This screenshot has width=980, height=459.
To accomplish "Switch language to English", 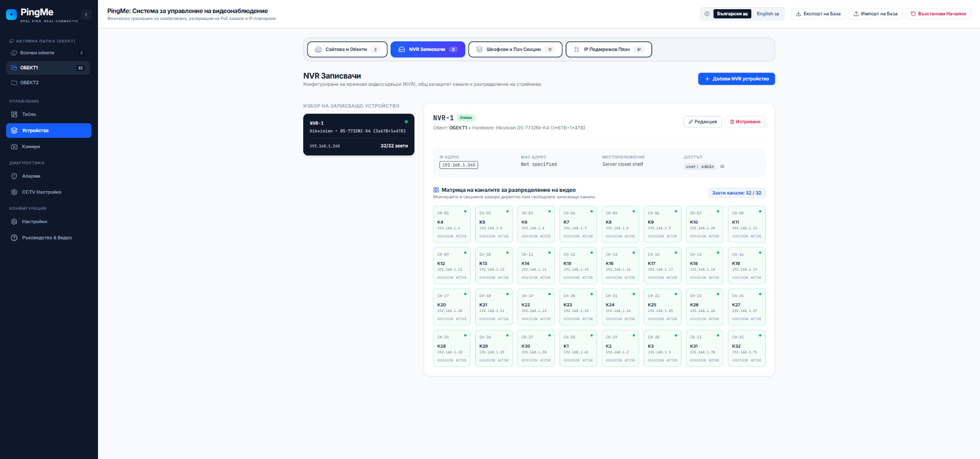I will pyautogui.click(x=768, y=14).
